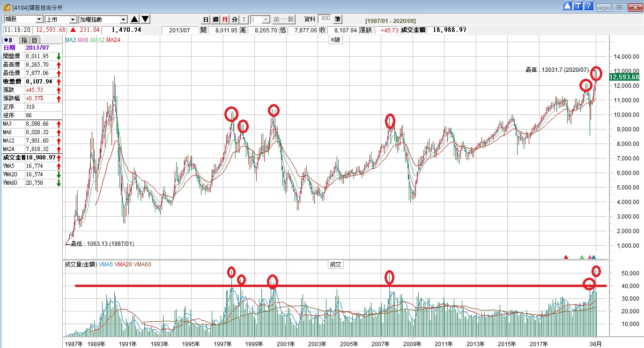
Task: Switch chart to minute 分 period
Action: click(x=235, y=19)
